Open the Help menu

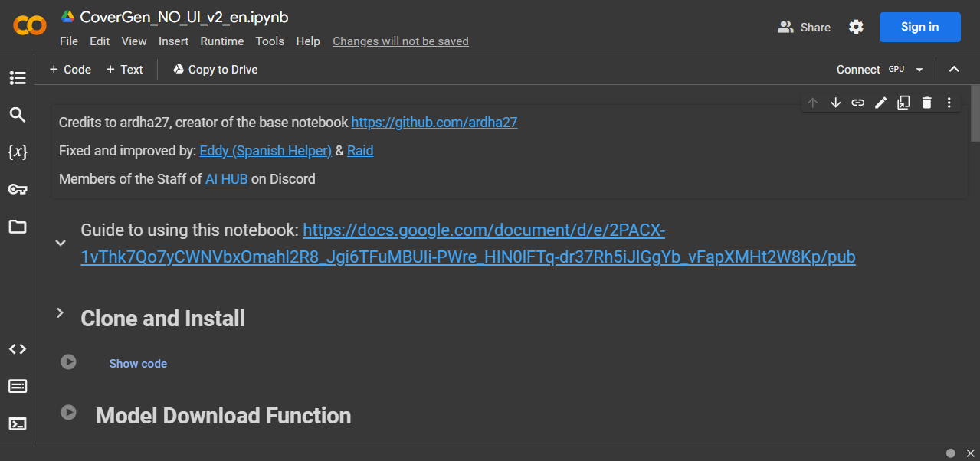click(308, 41)
